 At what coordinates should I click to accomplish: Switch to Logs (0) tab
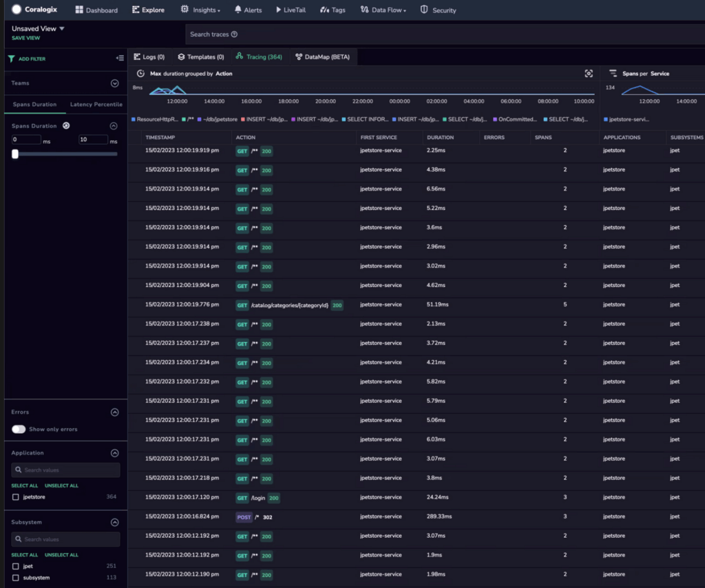tap(149, 57)
